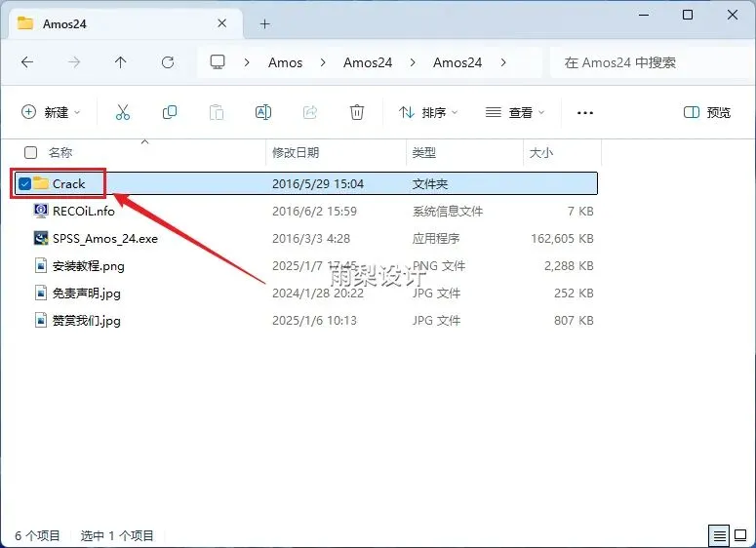The image size is (756, 548).
Task: Click the status text 选中 1 个项目
Action: click(117, 535)
